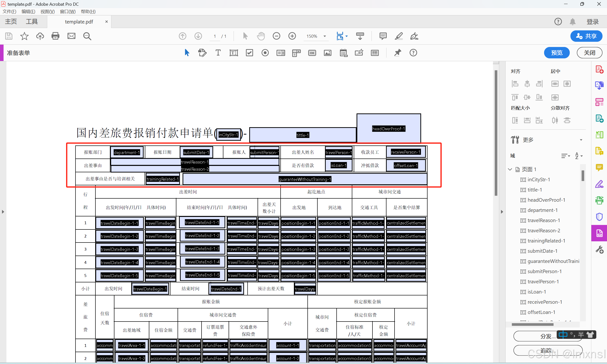Click the document vertical scrollbar
Image resolution: width=607 pixels, height=364 pixels.
(496, 133)
